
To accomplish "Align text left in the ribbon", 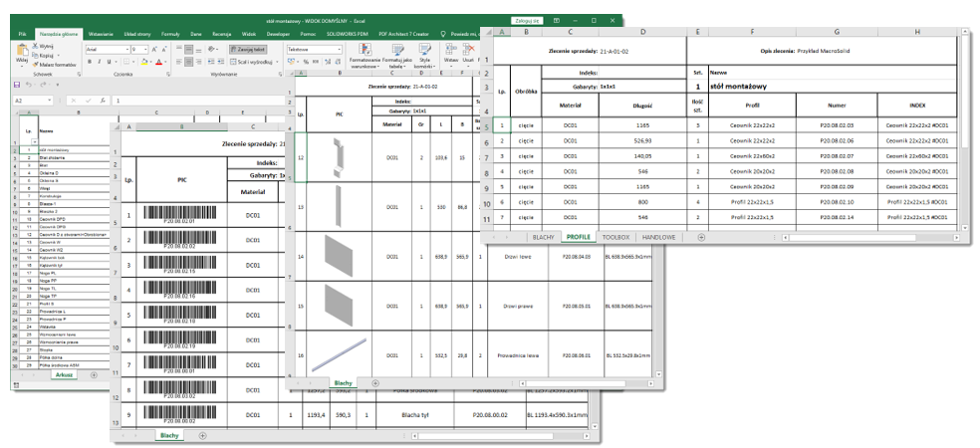I will [x=178, y=62].
